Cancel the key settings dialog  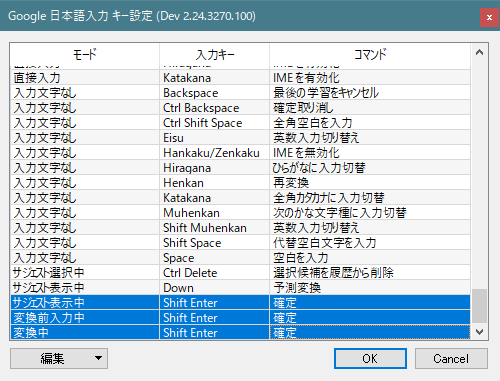(x=451, y=358)
